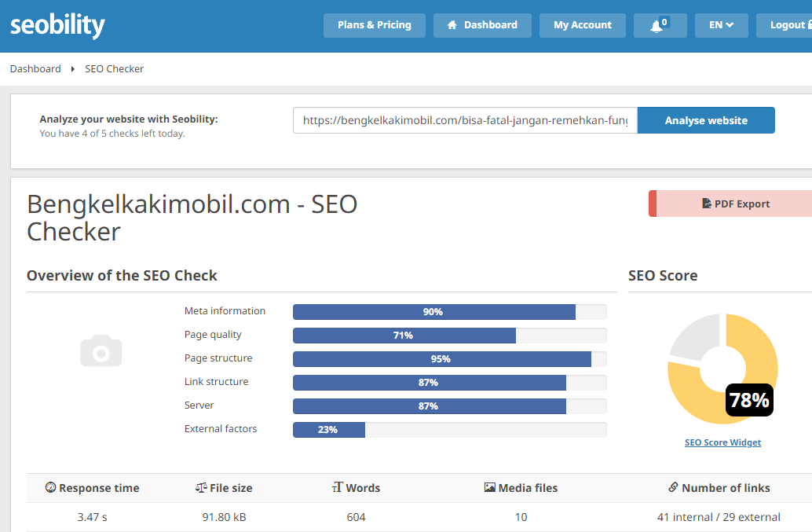Open the notifications bell icon
812x532 pixels.
657,26
